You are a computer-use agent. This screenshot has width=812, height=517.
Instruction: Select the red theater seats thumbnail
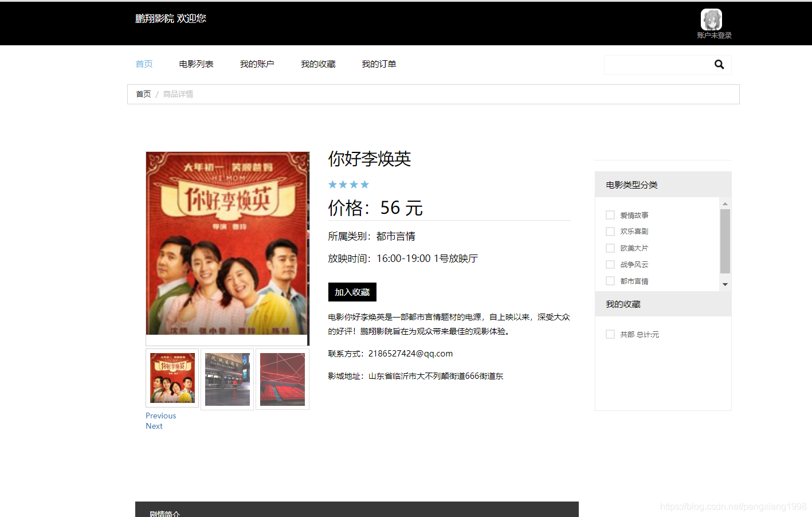tap(283, 379)
